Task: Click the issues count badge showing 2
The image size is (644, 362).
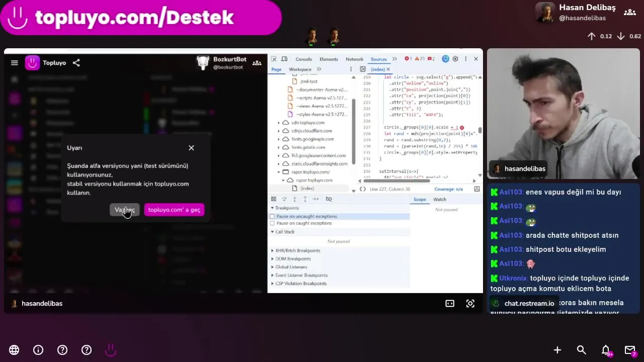Action: coord(431,59)
